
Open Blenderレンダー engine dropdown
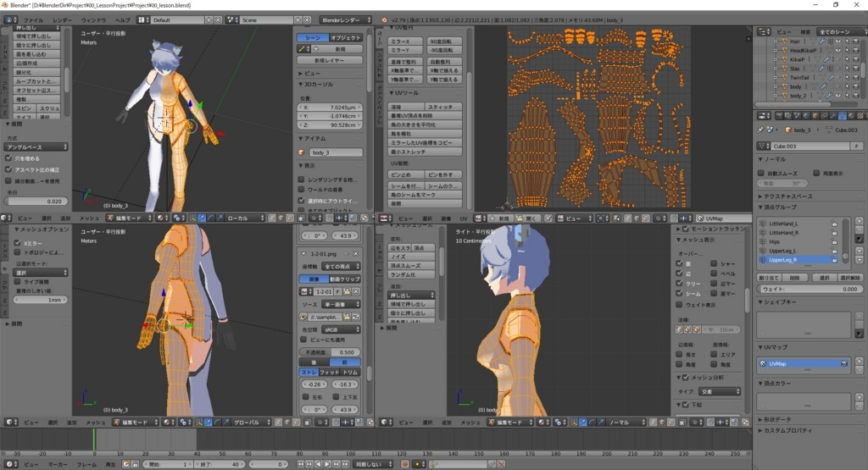[346, 20]
